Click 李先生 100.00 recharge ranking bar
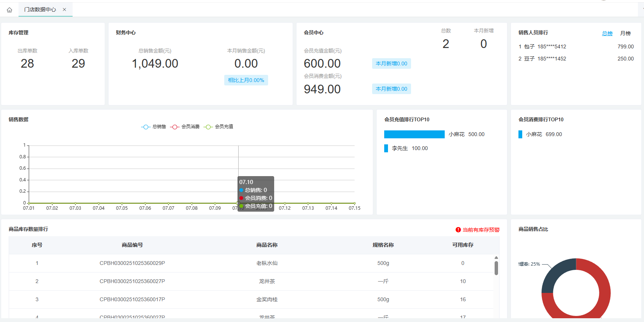Screen dimensions: 644x322 tap(386, 148)
